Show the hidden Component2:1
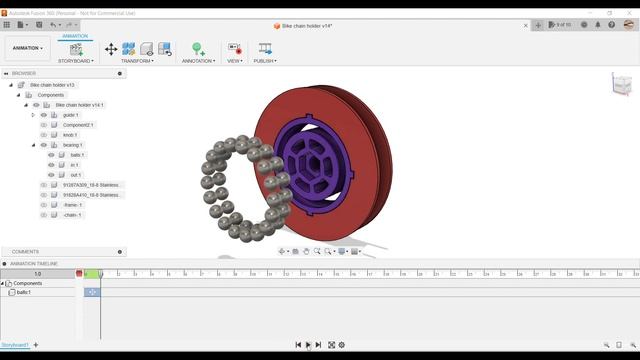The width and height of the screenshot is (640, 360). pyautogui.click(x=44, y=125)
